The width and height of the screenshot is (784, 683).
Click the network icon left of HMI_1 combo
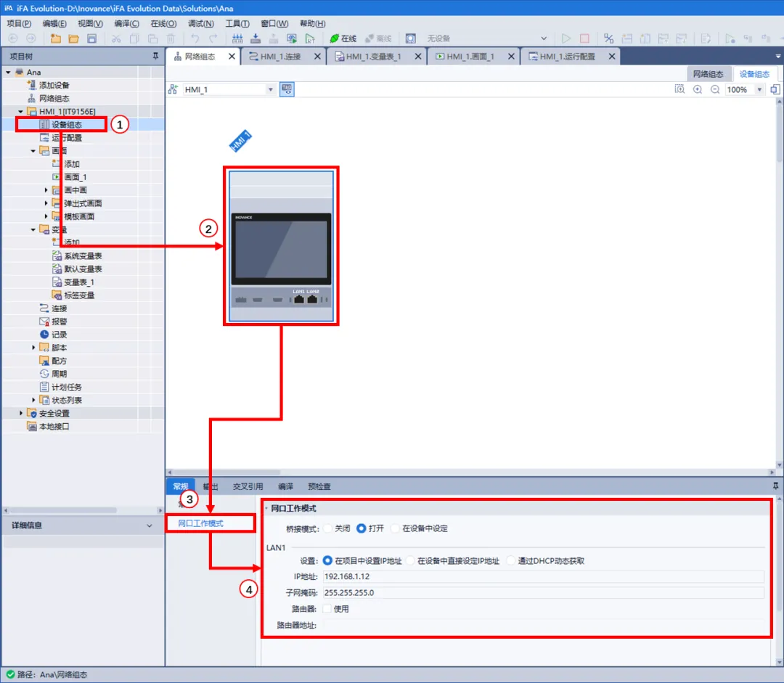pos(173,89)
